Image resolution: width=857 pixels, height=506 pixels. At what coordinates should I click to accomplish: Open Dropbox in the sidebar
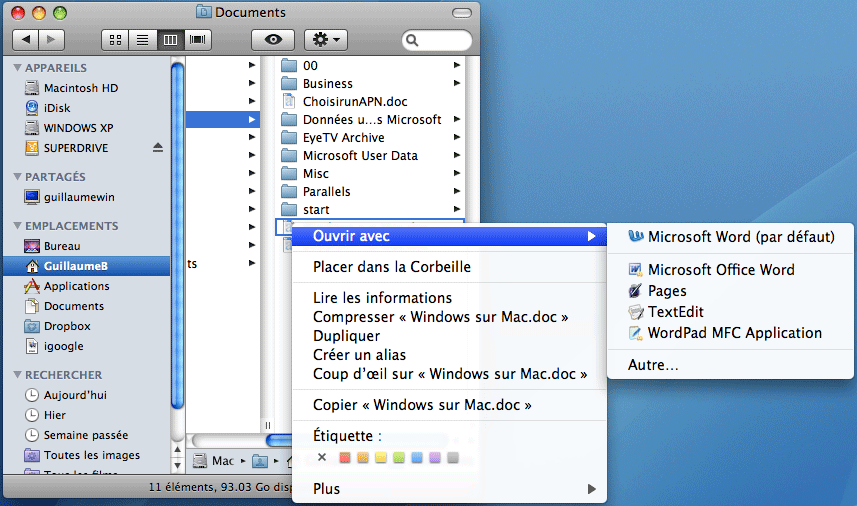point(67,326)
